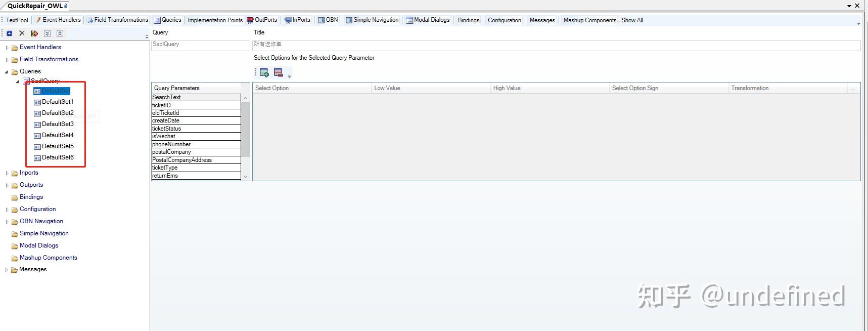Click the Collapse All double-up icon
Screen dimensions: 868x331
click(60, 33)
